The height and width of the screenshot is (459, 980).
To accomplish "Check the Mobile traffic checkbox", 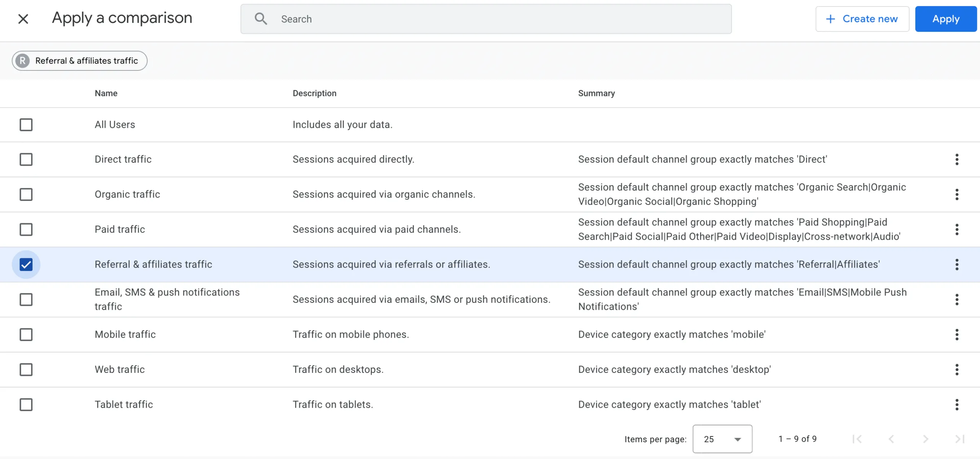I will coord(26,335).
